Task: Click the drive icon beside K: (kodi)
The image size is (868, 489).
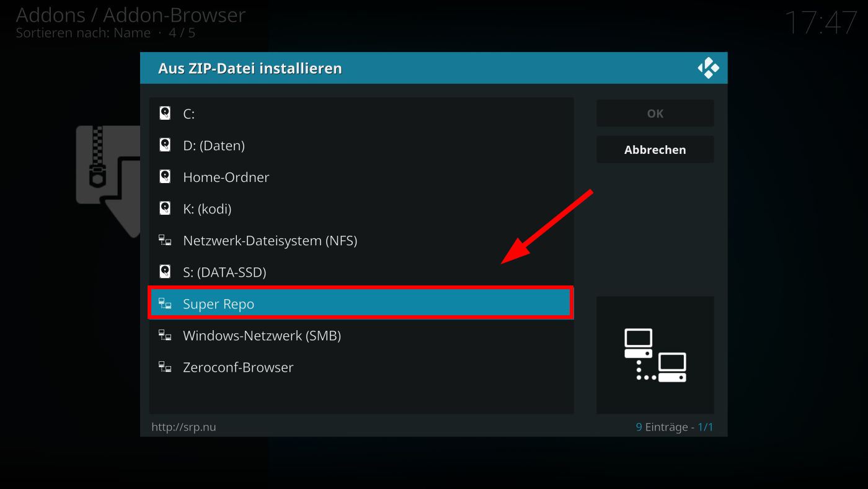Action: pos(165,209)
